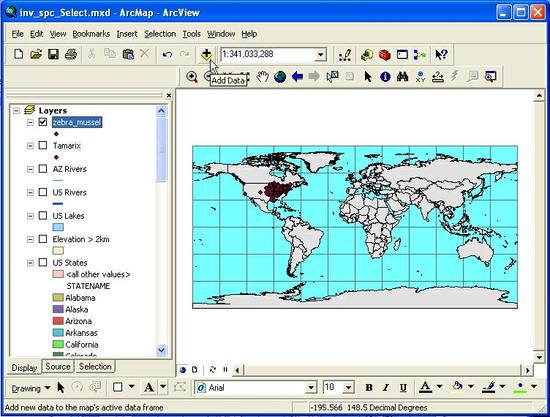Open the Selection menu
The width and height of the screenshot is (550, 417).
160,34
